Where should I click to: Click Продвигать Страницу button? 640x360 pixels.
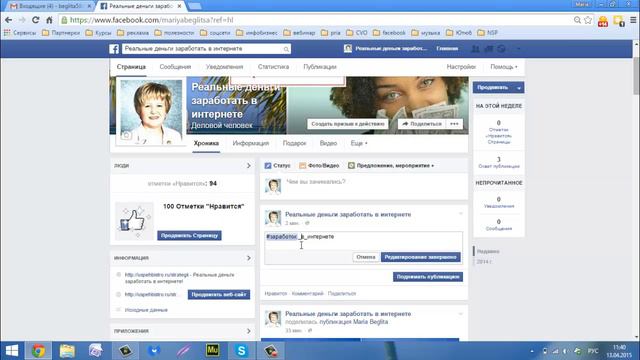189,236
